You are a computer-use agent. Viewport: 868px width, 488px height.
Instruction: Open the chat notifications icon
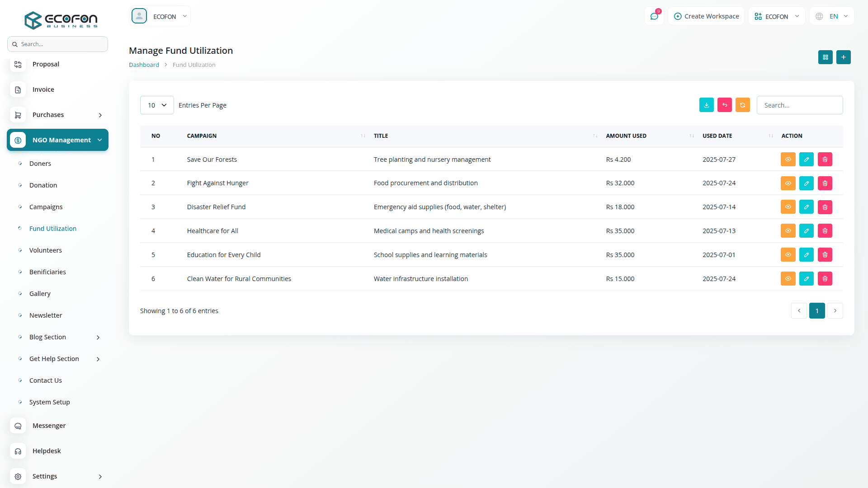pos(654,16)
